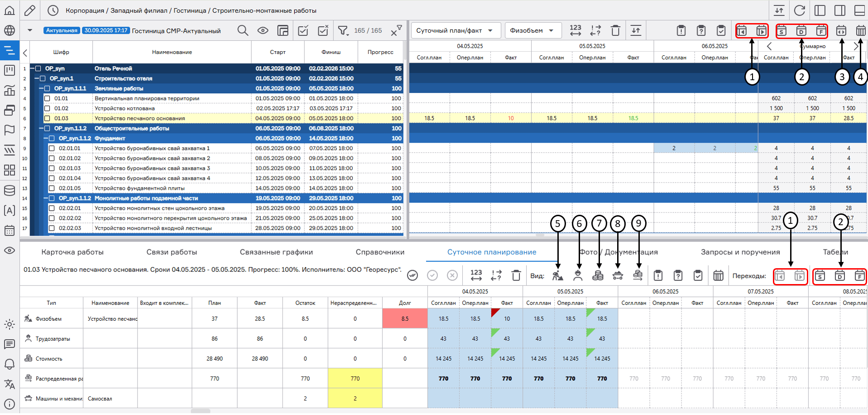
Task: Click the Актуальная status badge
Action: click(62, 30)
